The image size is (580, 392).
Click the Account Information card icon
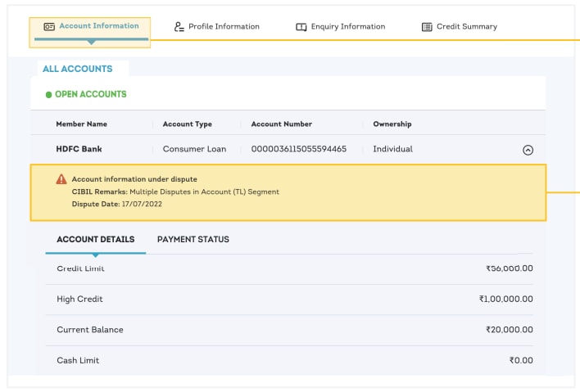[49, 27]
